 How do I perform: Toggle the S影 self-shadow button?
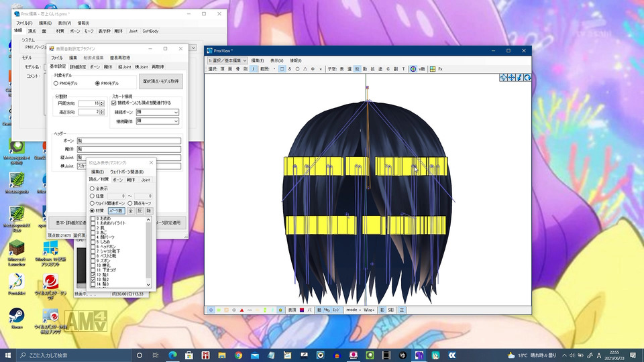pyautogui.click(x=391, y=310)
